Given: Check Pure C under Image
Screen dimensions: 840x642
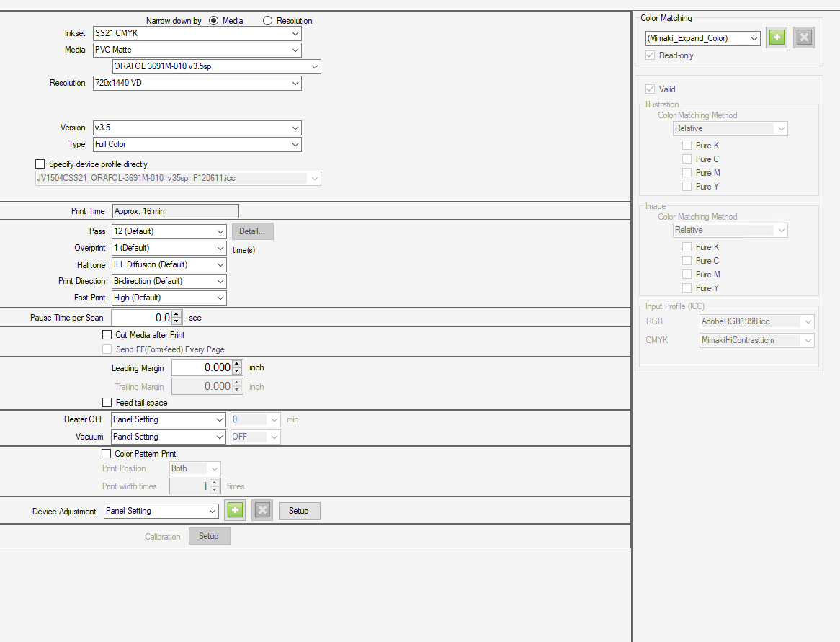Looking at the screenshot, I should 687,260.
